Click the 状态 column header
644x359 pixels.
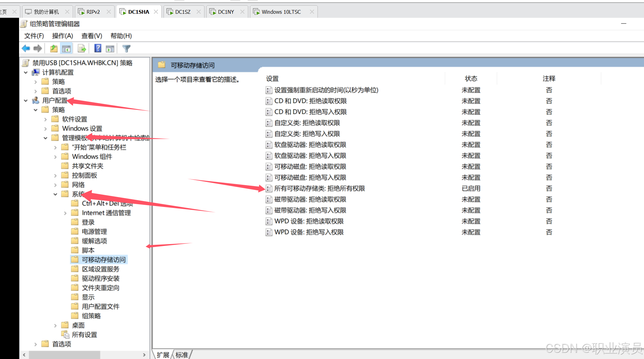pyautogui.click(x=471, y=79)
